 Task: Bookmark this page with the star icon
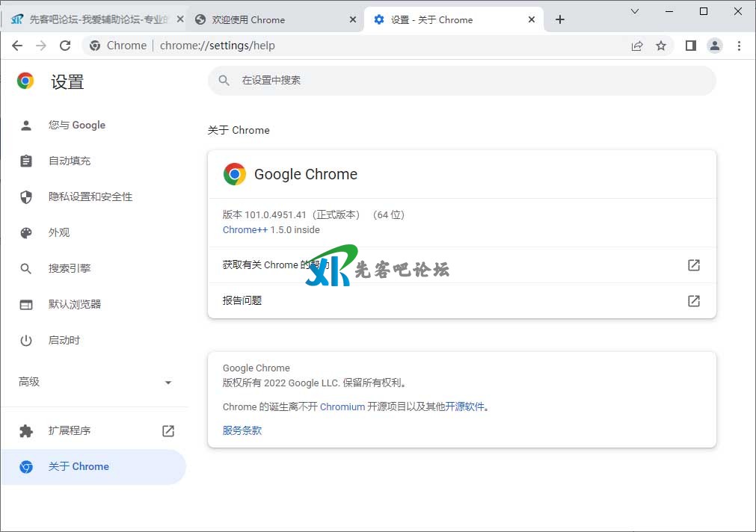point(661,46)
